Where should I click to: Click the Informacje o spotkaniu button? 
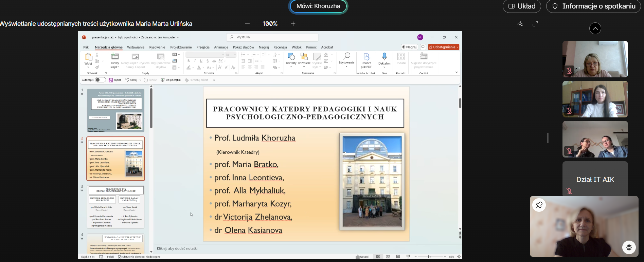tap(593, 6)
